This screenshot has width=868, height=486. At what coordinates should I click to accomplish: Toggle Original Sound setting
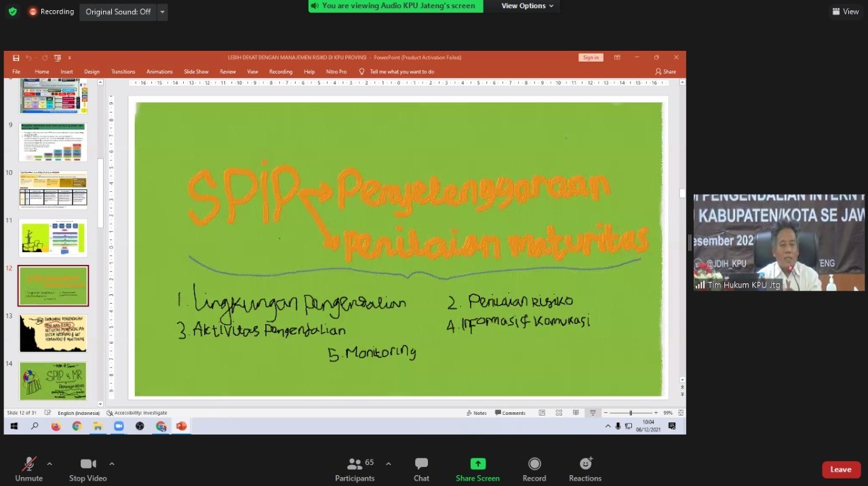[x=118, y=12]
